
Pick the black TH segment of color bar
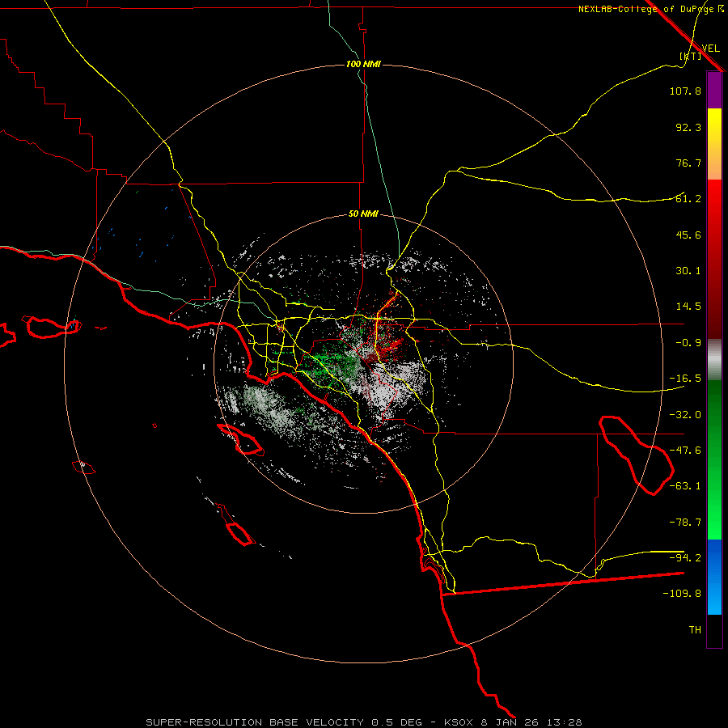pyautogui.click(x=714, y=631)
